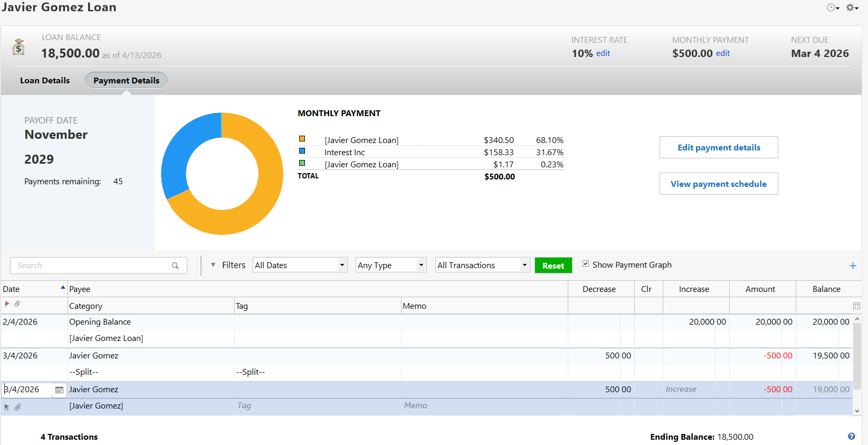Click the orange legend swatch
This screenshot has height=445, width=868.
(302, 139)
